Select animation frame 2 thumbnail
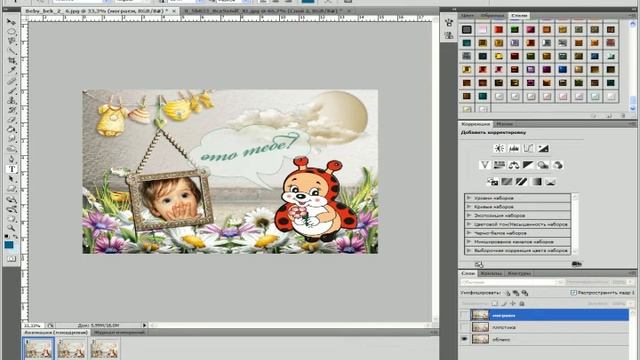The height and width of the screenshot is (360, 640). click(72, 349)
